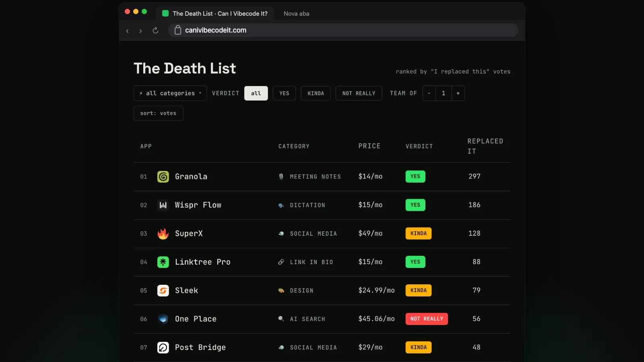Click the AI Search magnifier icon

click(281, 319)
